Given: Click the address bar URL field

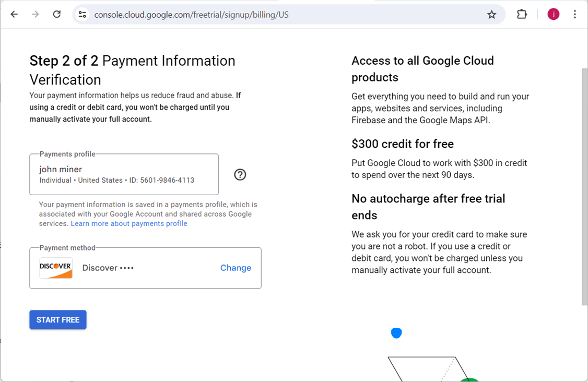Looking at the screenshot, I should 282,15.
